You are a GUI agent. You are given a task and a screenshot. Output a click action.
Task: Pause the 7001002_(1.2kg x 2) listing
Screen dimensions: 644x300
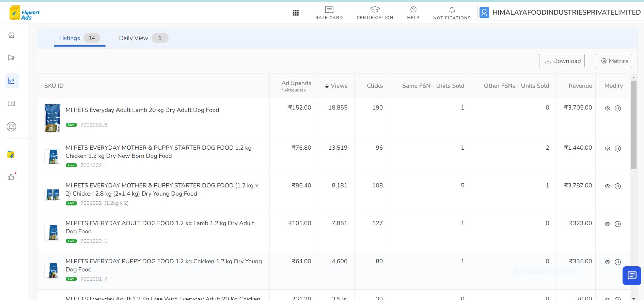[618, 186]
